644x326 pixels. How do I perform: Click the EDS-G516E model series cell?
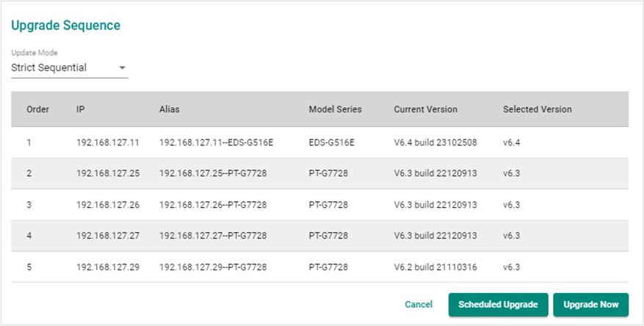click(331, 142)
